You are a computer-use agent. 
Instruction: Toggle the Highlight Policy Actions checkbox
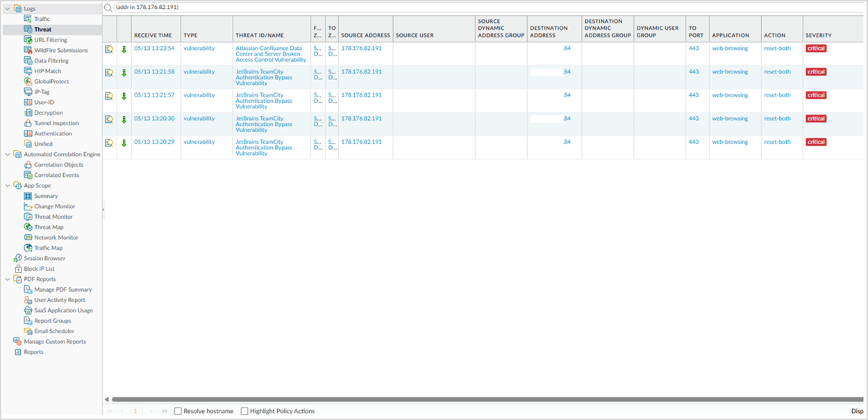[244, 411]
